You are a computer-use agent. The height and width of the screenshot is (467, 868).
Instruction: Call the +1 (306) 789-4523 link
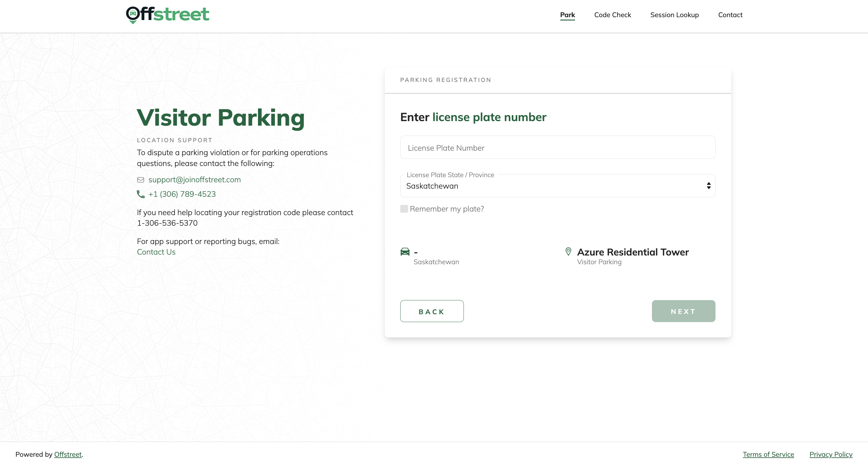pos(182,194)
